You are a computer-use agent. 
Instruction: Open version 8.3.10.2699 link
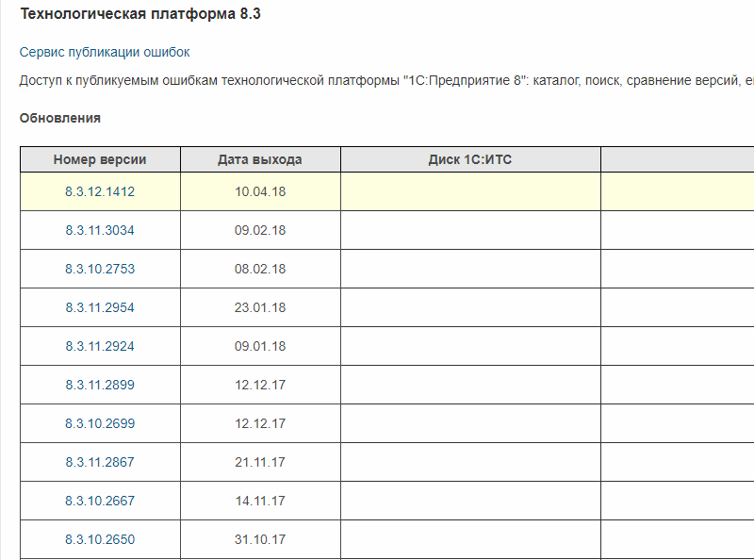click(100, 423)
